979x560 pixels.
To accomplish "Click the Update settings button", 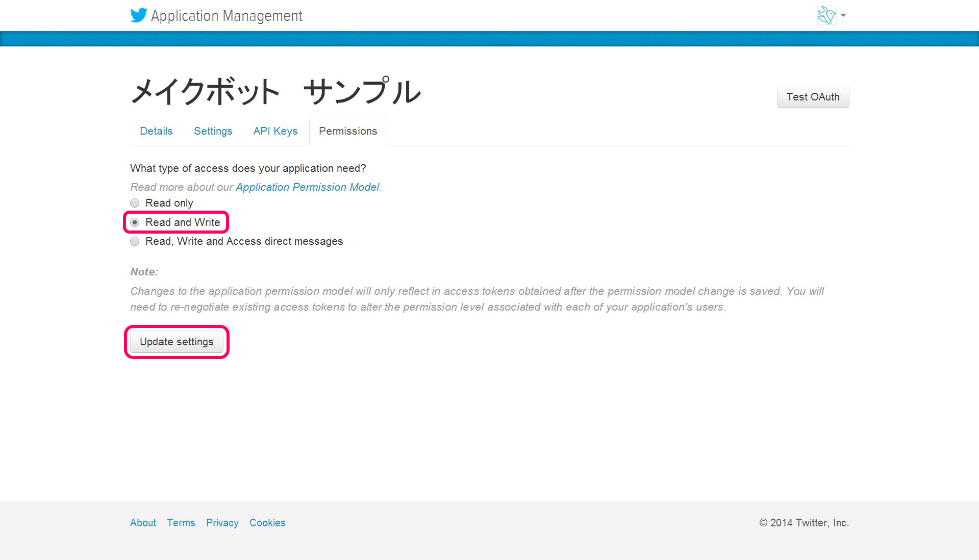I will pos(177,342).
